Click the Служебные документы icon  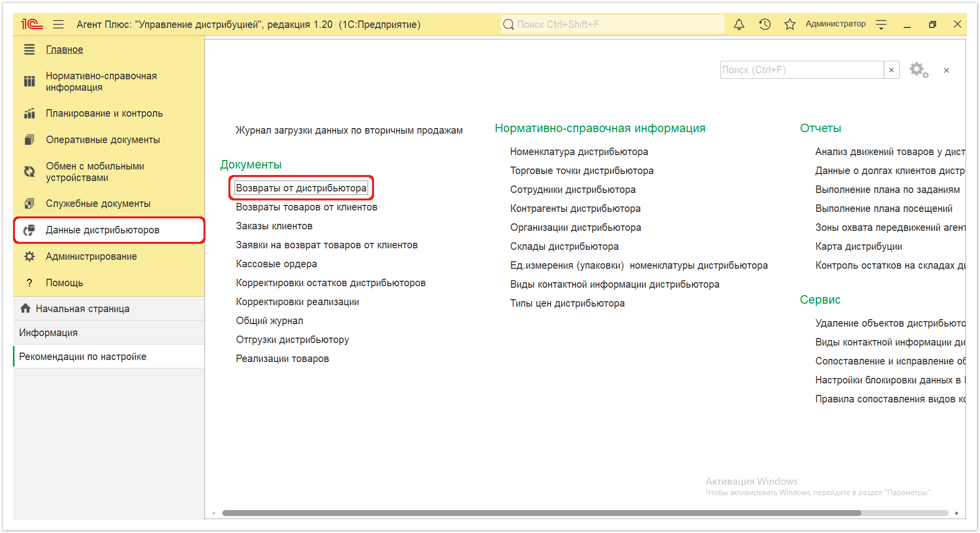tap(29, 203)
